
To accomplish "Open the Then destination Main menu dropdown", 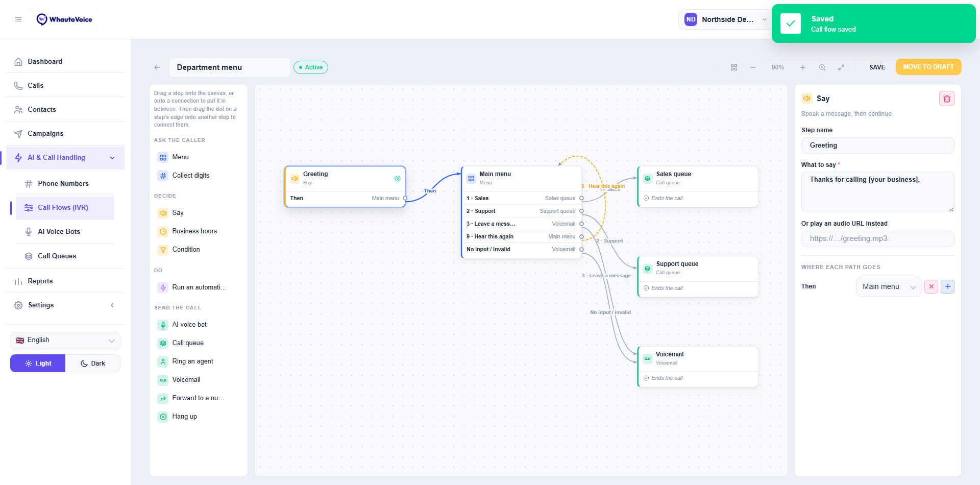I will (889, 286).
